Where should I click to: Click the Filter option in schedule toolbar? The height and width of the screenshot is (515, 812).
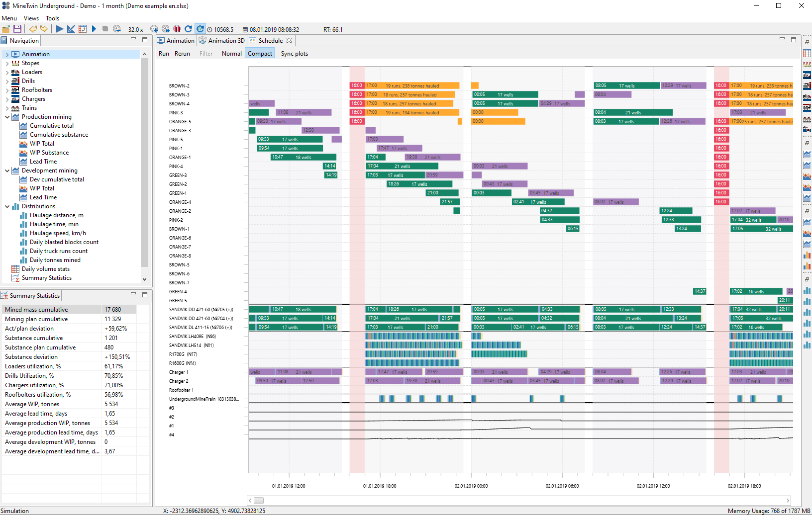206,54
